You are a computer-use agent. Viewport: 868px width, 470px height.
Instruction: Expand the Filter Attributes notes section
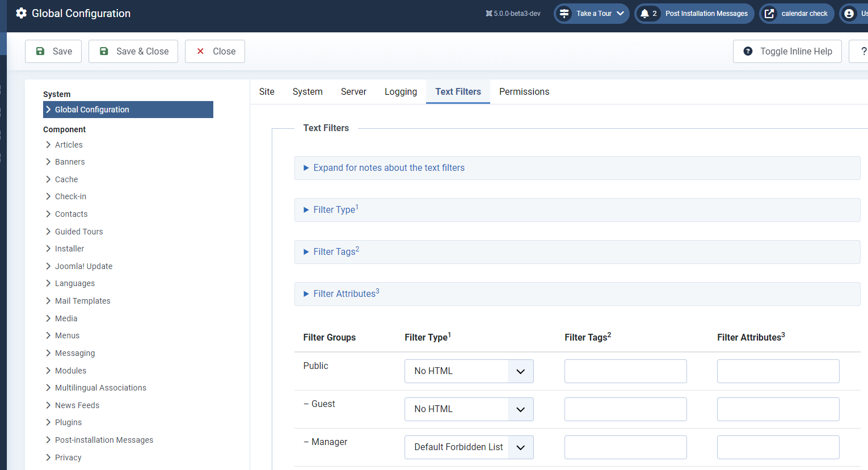pyautogui.click(x=578, y=294)
